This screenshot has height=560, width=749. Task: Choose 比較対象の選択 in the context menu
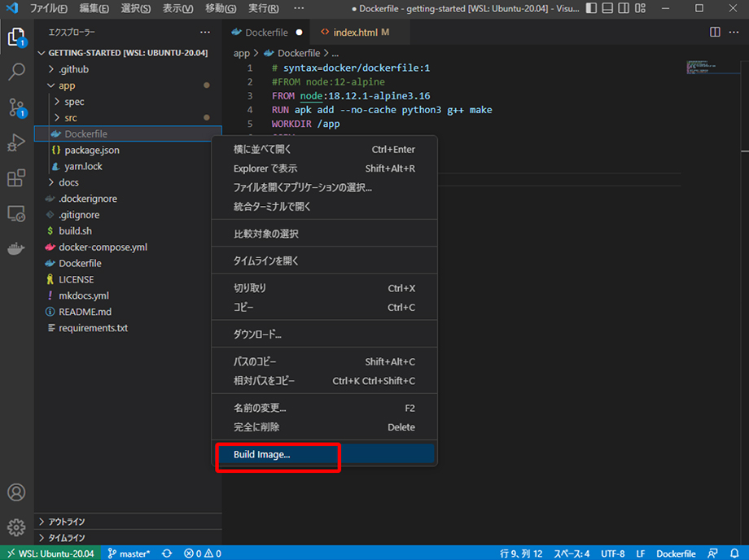[324, 234]
